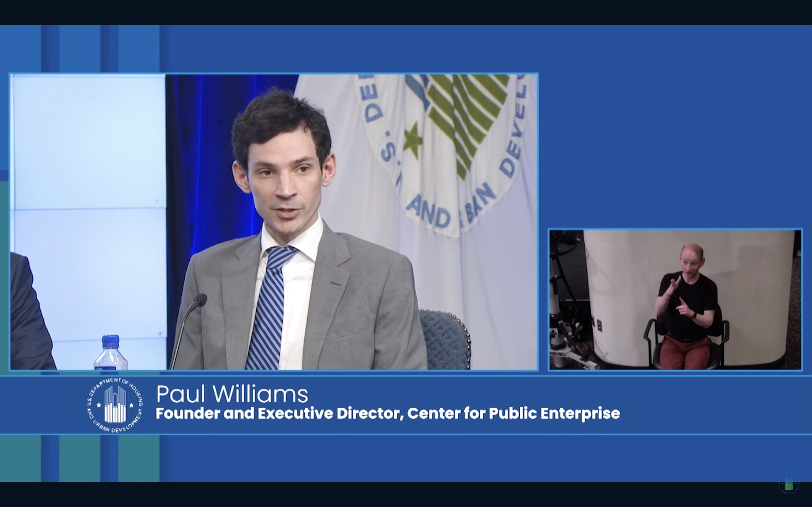Click the name text "Paul Williams"
Image resolution: width=812 pixels, height=507 pixels.
click(232, 394)
